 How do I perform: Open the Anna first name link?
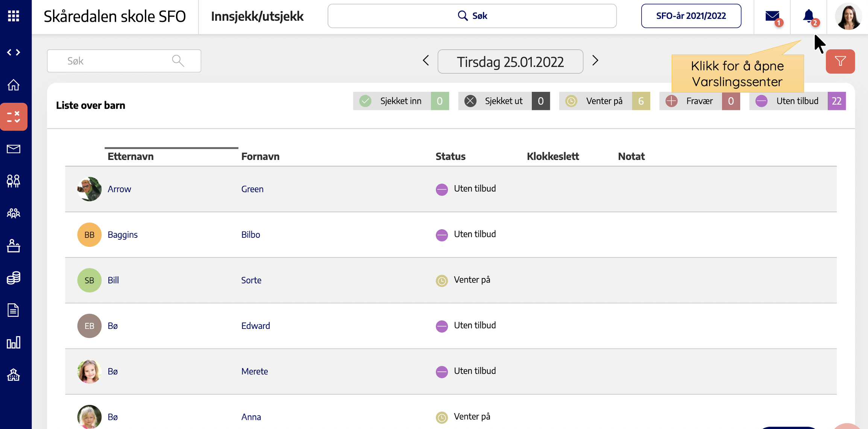pos(251,417)
